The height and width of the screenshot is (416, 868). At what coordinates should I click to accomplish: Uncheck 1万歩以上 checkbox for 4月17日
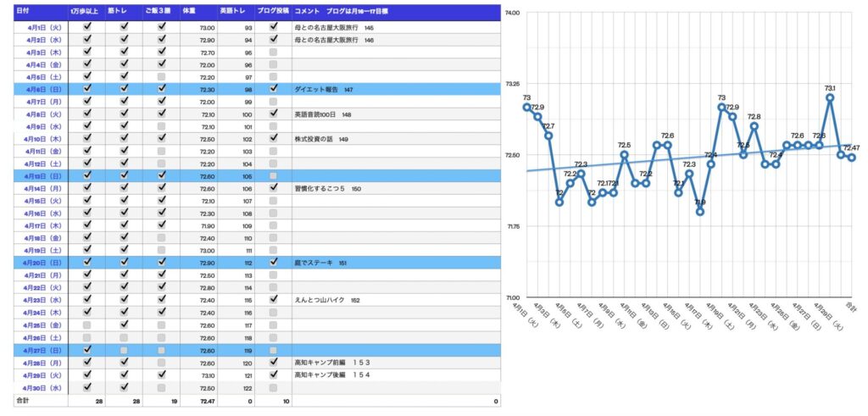87,225
